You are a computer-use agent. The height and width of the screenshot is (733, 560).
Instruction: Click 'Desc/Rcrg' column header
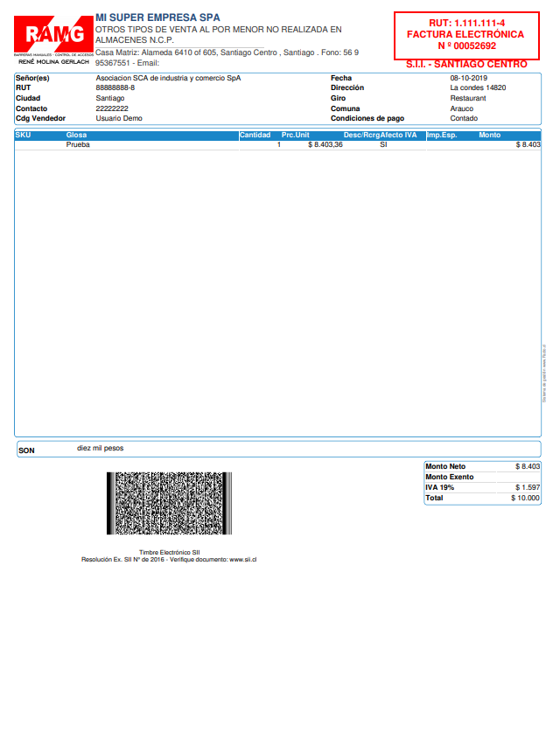point(361,135)
